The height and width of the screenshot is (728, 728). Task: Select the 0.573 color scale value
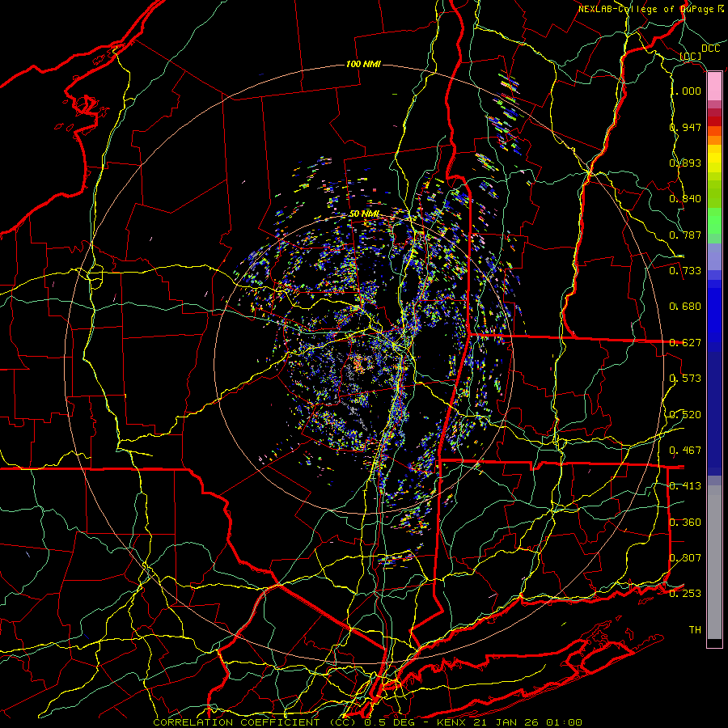click(686, 379)
